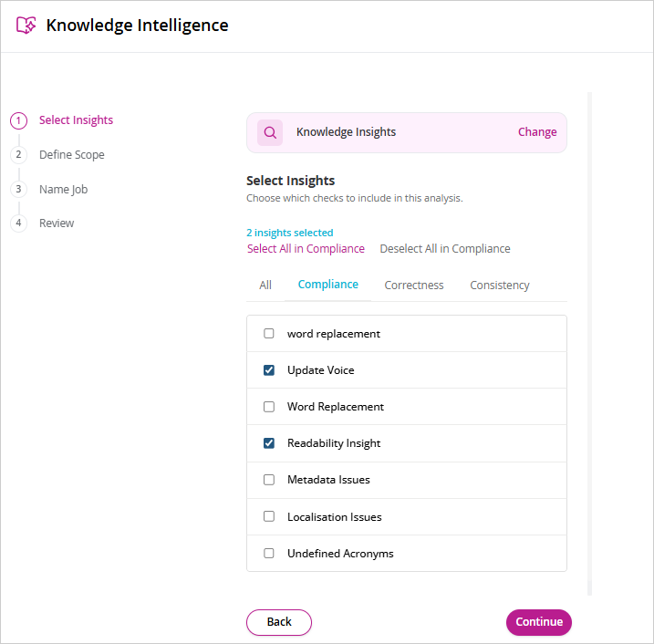This screenshot has height=644, width=654.
Task: Click the Readability Insight row label
Action: pos(334,443)
